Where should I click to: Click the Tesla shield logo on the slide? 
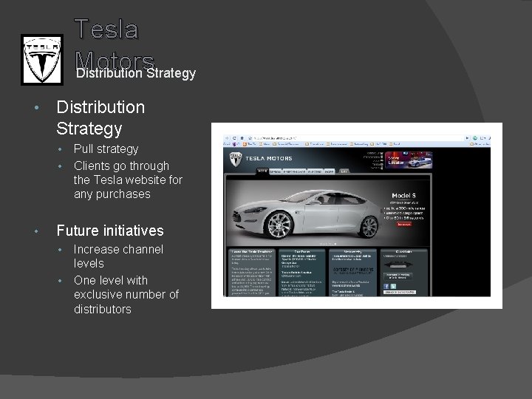42,60
